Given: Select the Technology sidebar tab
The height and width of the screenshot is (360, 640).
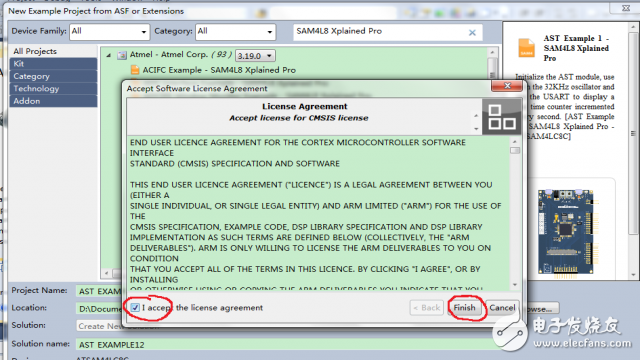Looking at the screenshot, I should tap(53, 89).
